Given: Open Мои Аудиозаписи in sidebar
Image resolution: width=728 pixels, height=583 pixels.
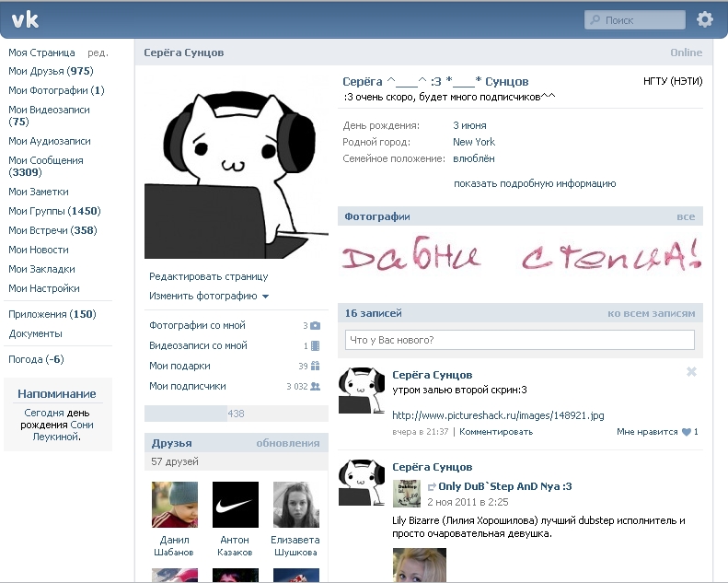Looking at the screenshot, I should click(49, 141).
